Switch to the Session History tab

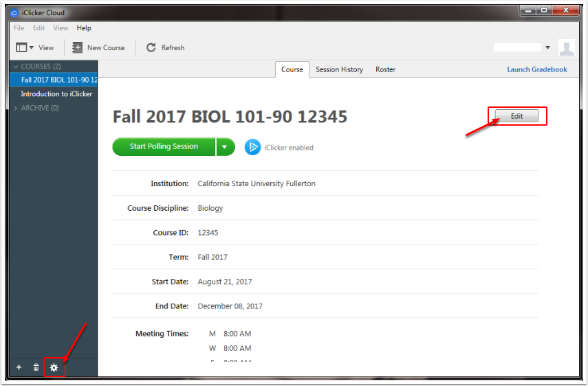click(339, 69)
